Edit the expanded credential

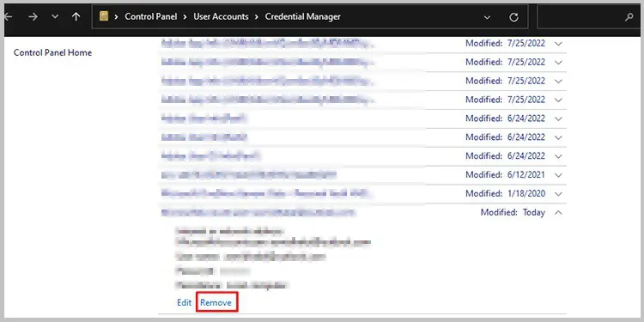(184, 303)
